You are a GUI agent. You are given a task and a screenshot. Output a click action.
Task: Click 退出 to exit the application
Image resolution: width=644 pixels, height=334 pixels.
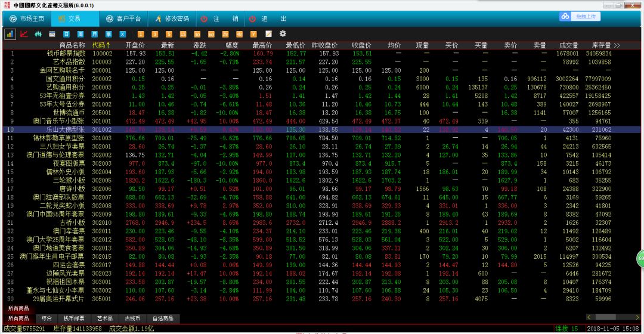pos(268,19)
